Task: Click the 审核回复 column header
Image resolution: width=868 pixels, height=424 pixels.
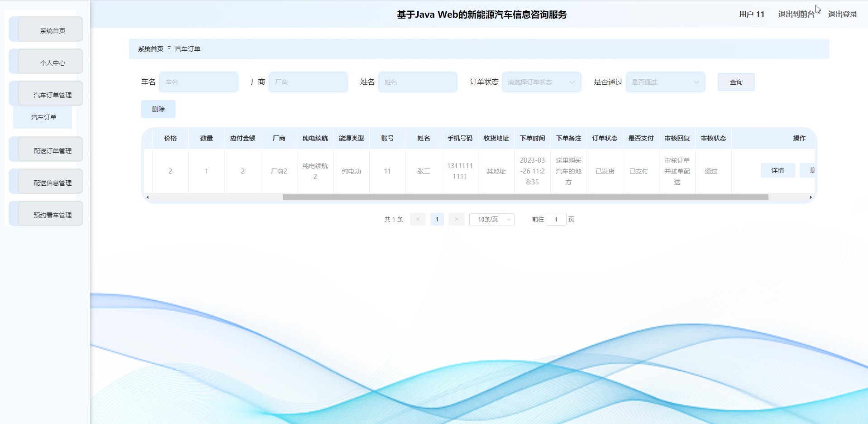Action: point(677,138)
